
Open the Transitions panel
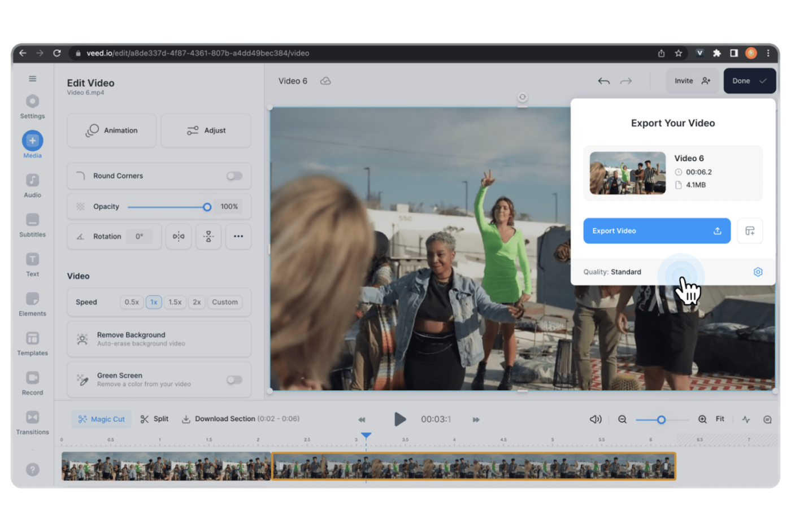pyautogui.click(x=32, y=423)
